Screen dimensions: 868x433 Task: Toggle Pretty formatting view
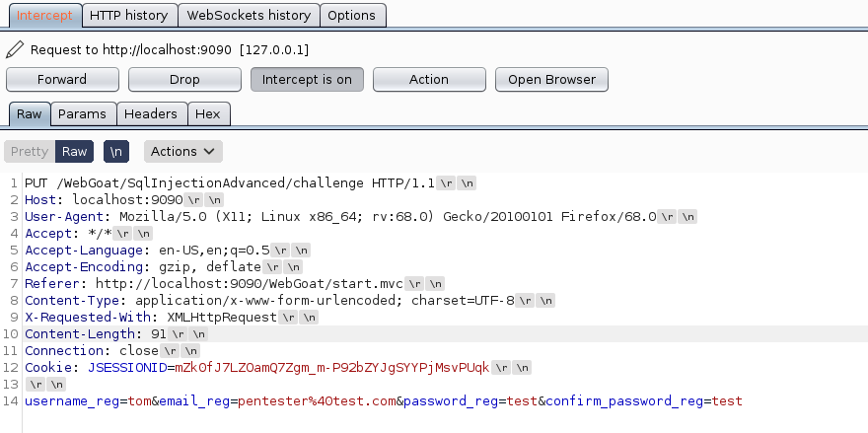(x=30, y=152)
